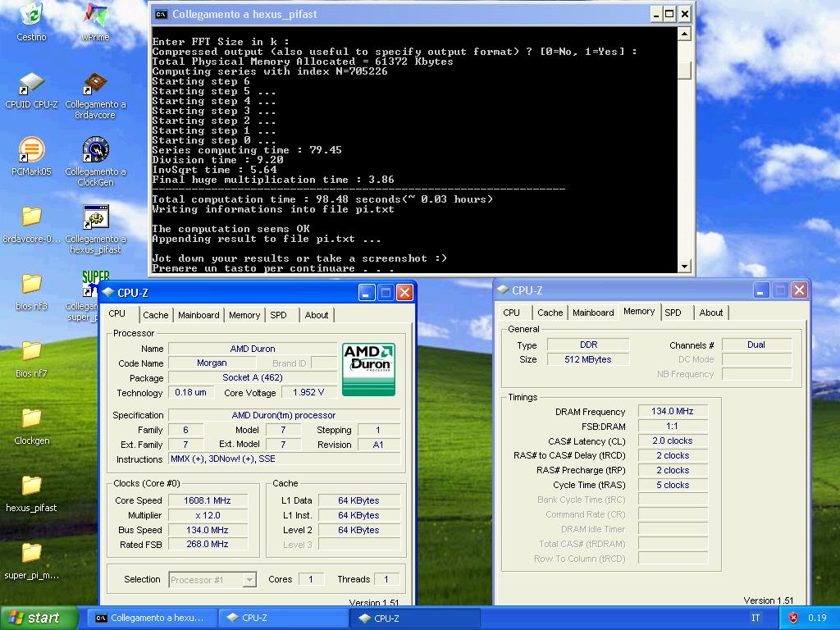Open SPD tab in left CPU-Z window
The width and height of the screenshot is (840, 630).
[279, 315]
